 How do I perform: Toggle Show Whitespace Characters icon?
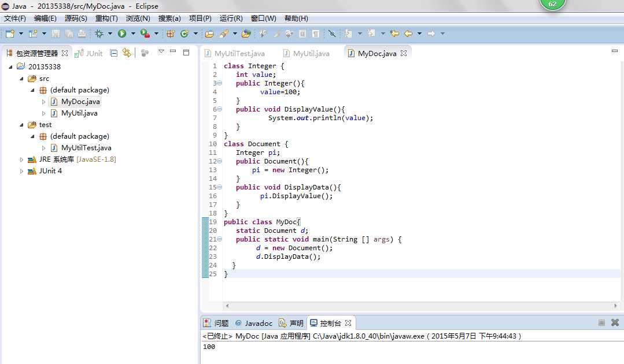pyautogui.click(x=316, y=34)
